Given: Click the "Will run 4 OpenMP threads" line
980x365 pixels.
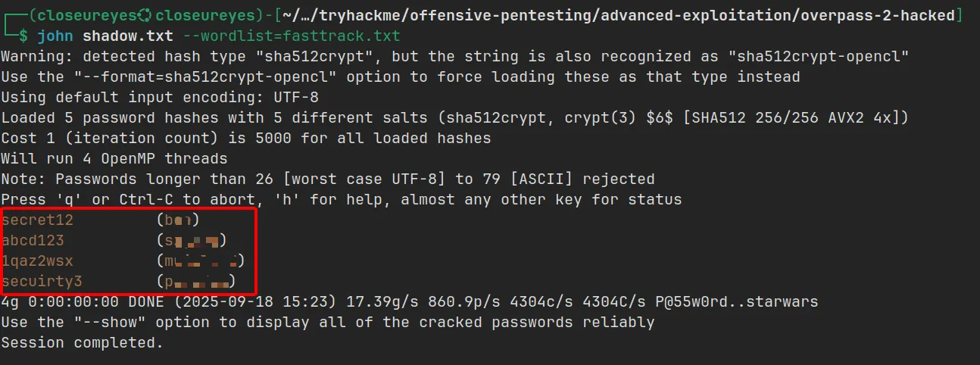Looking at the screenshot, I should (114, 159).
